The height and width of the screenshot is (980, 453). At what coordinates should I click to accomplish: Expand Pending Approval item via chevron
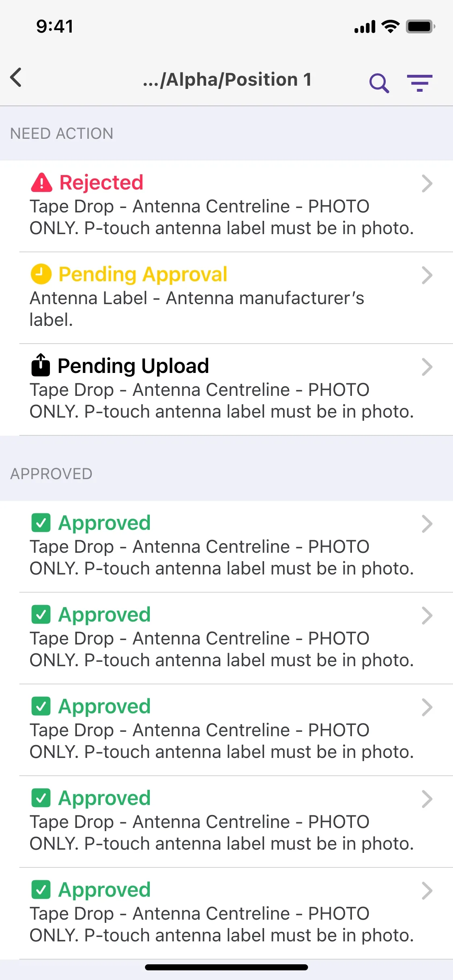[x=427, y=276]
